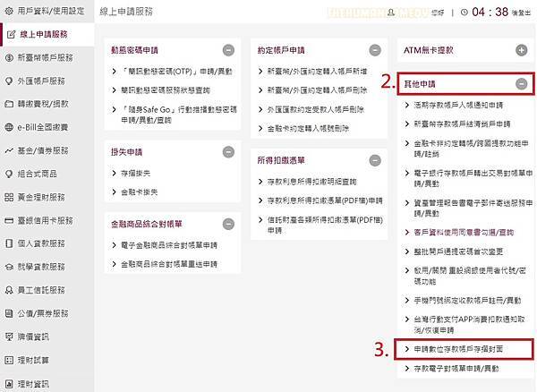
Task: Open 活期存款帳戶入帳通知申請 link
Action: (x=458, y=105)
